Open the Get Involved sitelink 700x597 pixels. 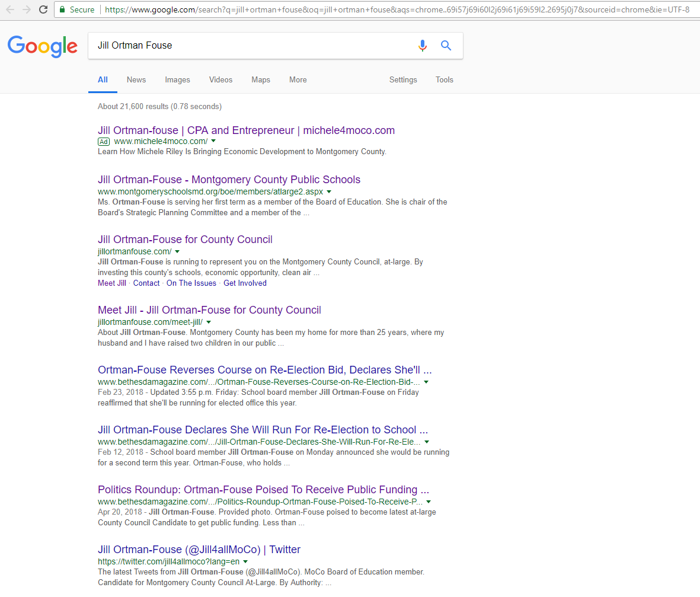point(245,283)
